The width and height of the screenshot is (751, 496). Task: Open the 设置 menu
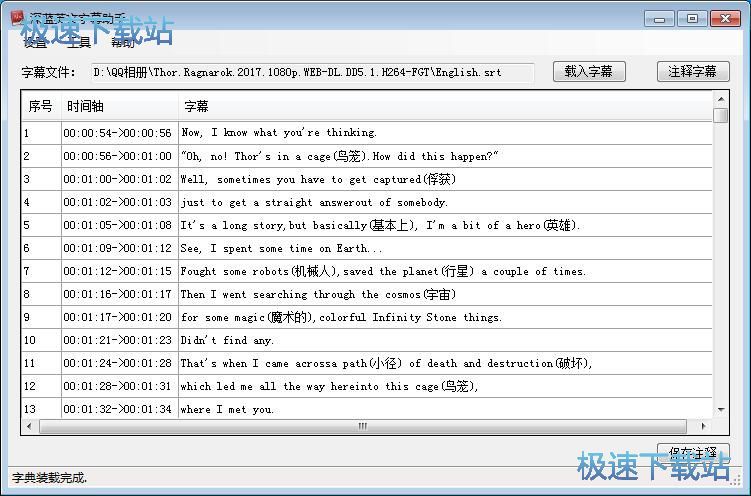click(x=35, y=43)
